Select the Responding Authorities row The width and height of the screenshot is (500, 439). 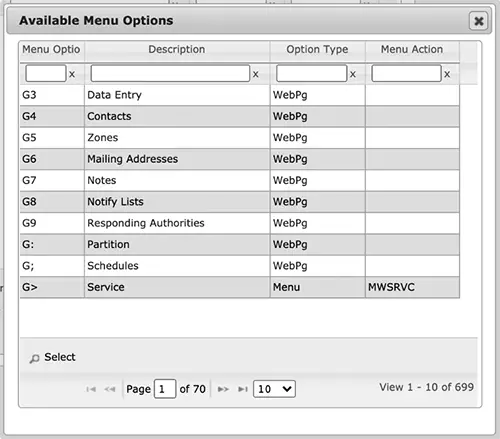pos(240,223)
